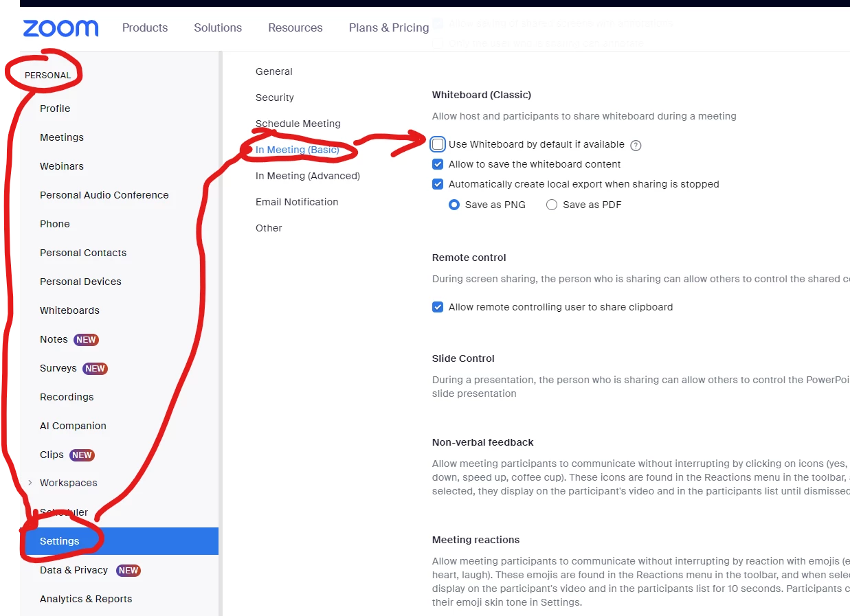Go to Phone in the sidebar
This screenshot has height=616, width=850.
click(x=55, y=224)
